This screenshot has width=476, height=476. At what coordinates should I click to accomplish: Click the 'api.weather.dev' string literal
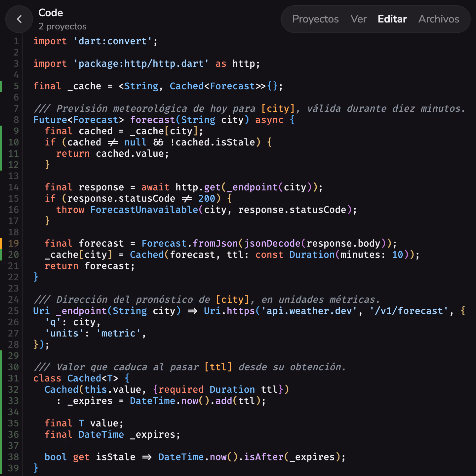[x=312, y=311]
